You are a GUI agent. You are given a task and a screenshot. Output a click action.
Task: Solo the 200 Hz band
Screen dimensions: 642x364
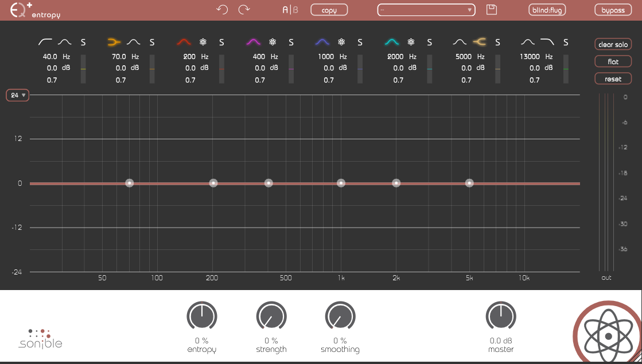tap(221, 42)
